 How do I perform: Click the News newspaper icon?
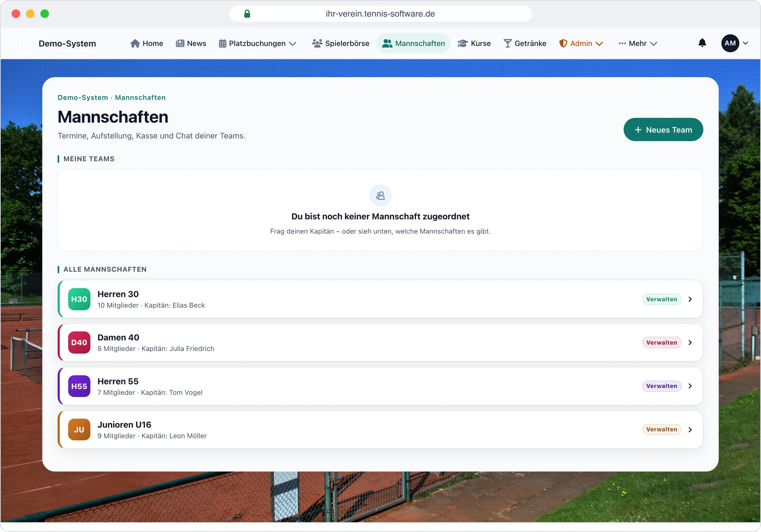click(x=180, y=44)
